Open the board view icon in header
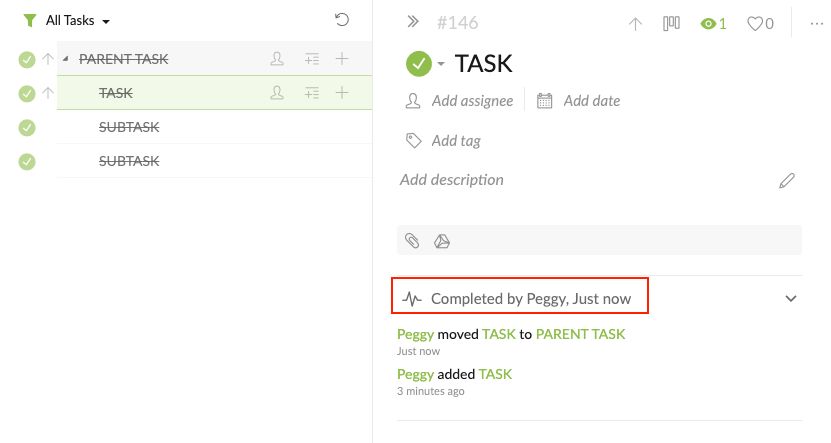The width and height of the screenshot is (831, 443). [671, 23]
